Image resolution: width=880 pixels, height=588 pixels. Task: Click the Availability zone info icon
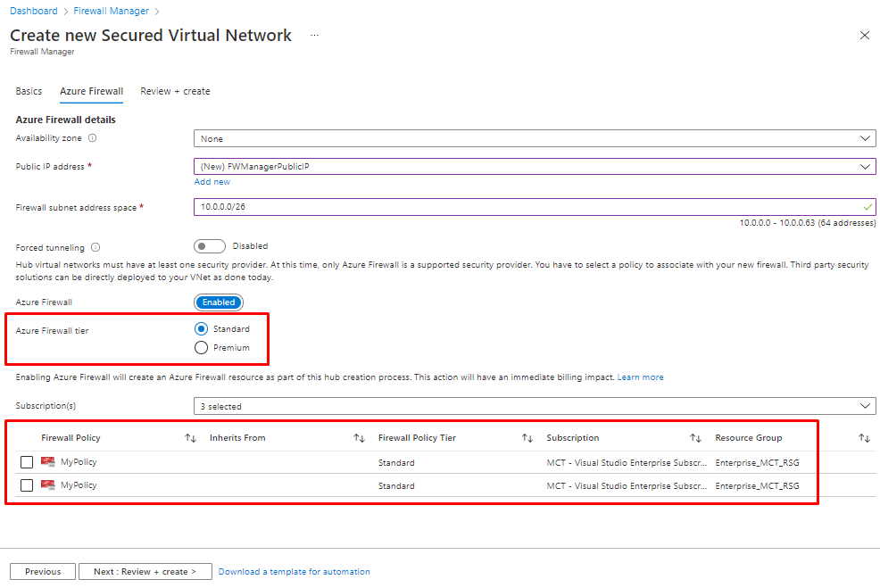point(93,138)
